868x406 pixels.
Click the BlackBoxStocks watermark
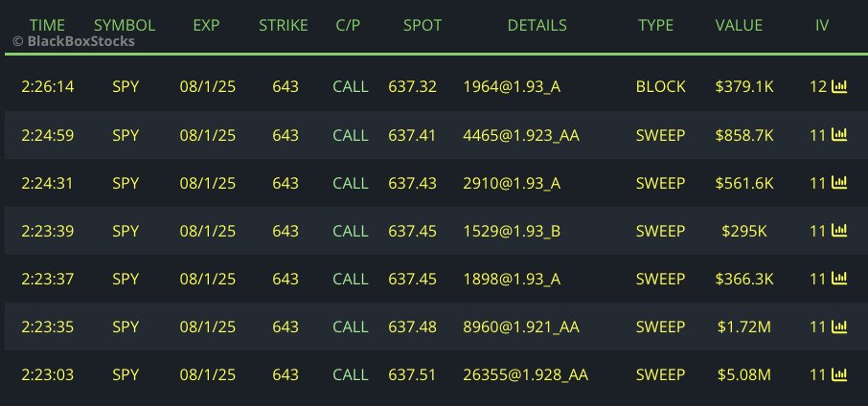pos(74,42)
